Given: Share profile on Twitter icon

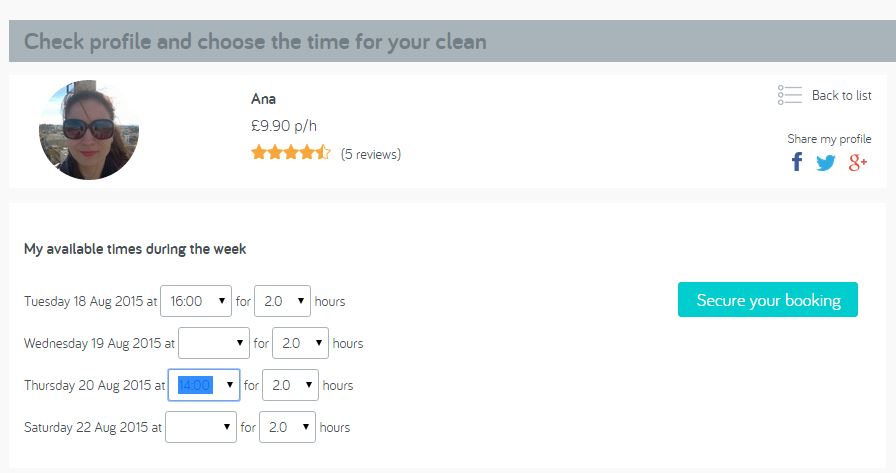Looking at the screenshot, I should [x=826, y=163].
